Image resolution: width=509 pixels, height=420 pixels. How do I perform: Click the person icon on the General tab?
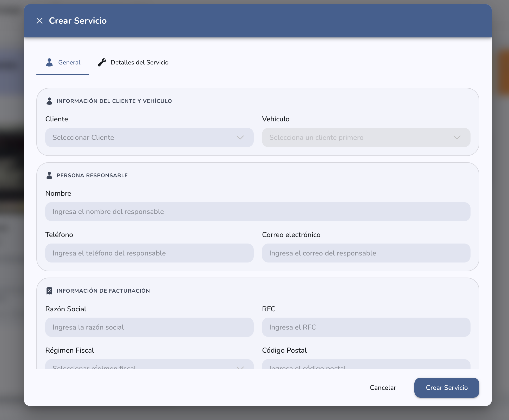[49, 62]
